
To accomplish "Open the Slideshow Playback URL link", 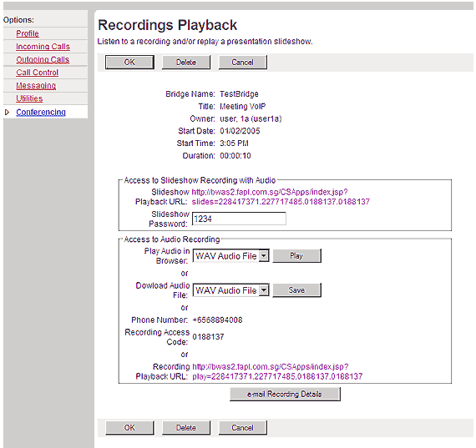I will coord(281,197).
